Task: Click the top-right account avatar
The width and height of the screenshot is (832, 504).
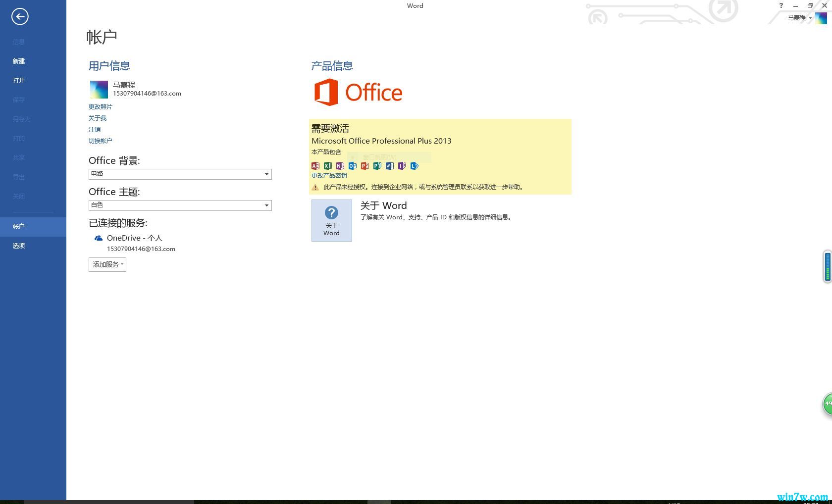Action: pos(821,18)
